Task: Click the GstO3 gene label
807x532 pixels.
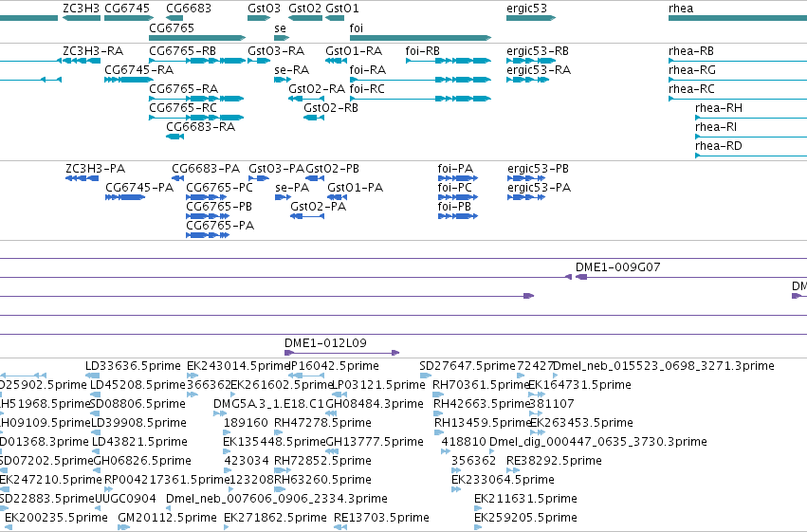Action: [264, 9]
